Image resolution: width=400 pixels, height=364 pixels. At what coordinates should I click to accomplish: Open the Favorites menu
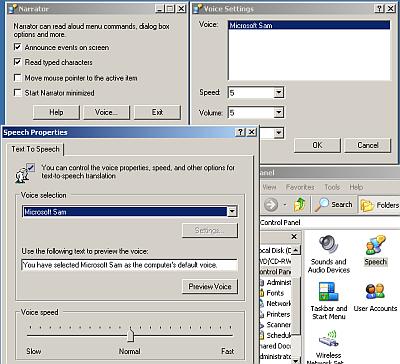tap(300, 187)
